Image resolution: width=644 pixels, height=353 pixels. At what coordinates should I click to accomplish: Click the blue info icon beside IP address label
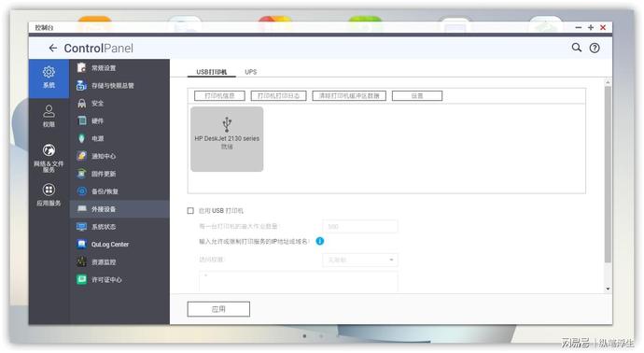click(x=320, y=241)
